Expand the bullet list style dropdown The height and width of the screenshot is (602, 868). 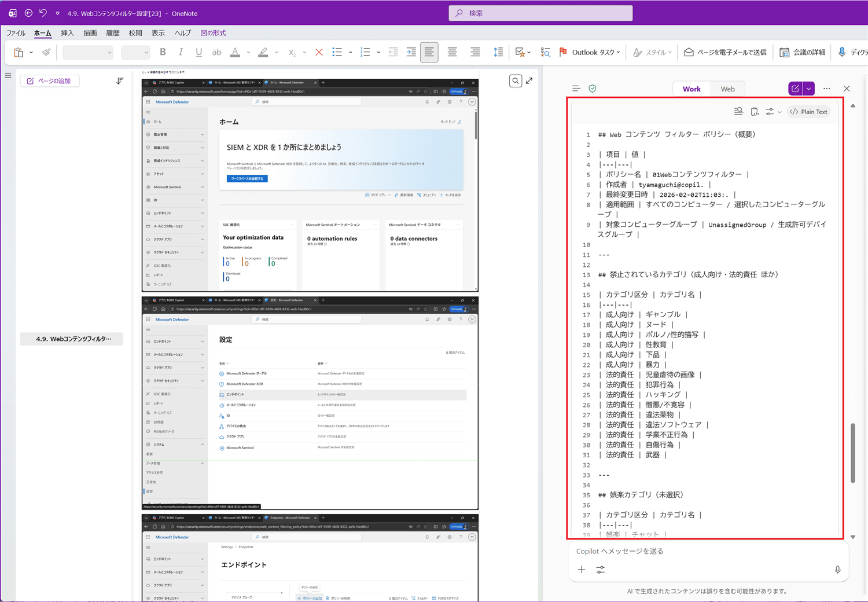coord(350,53)
